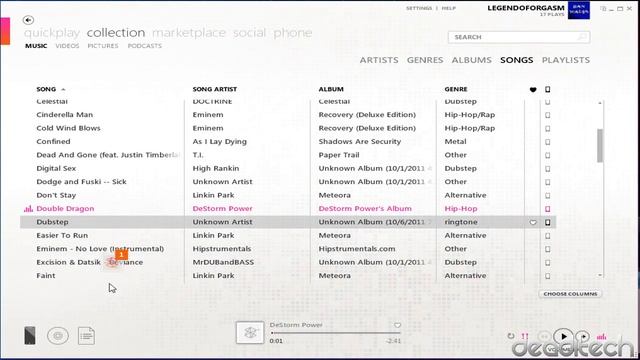Click the sync device icon on Digital Sex row
The width and height of the screenshot is (640, 360).
(x=548, y=169)
